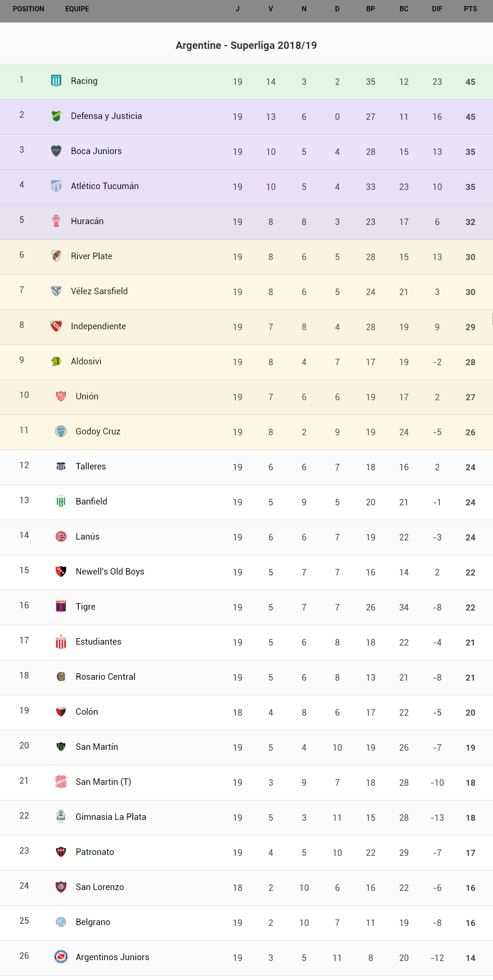The width and height of the screenshot is (493, 980).
Task: Select the Rosario Central table row name
Action: pyautogui.click(x=106, y=677)
